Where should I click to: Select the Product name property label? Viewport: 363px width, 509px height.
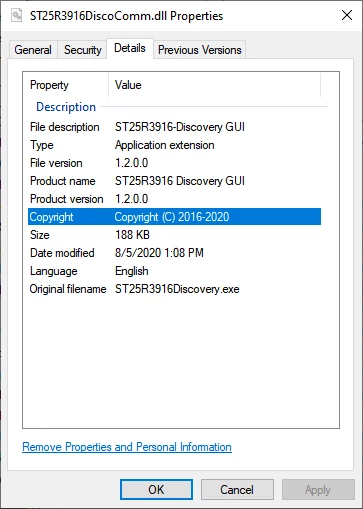tap(63, 181)
